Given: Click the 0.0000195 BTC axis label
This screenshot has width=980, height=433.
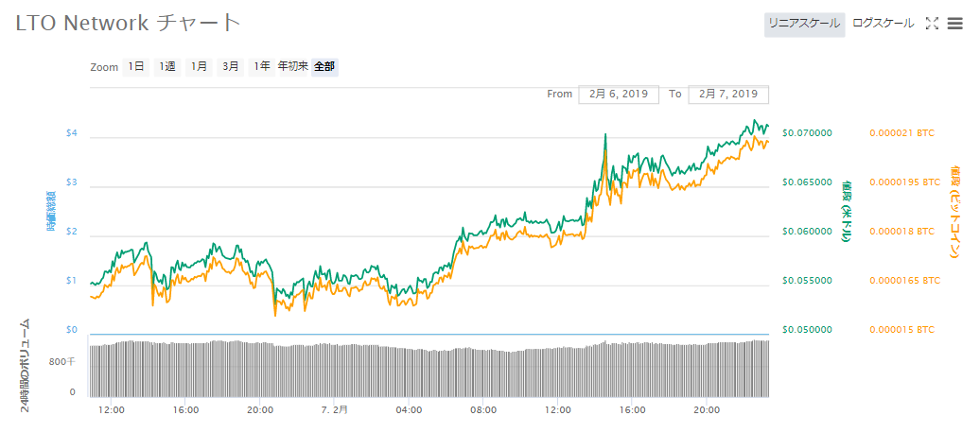Looking at the screenshot, I should 904,182.
